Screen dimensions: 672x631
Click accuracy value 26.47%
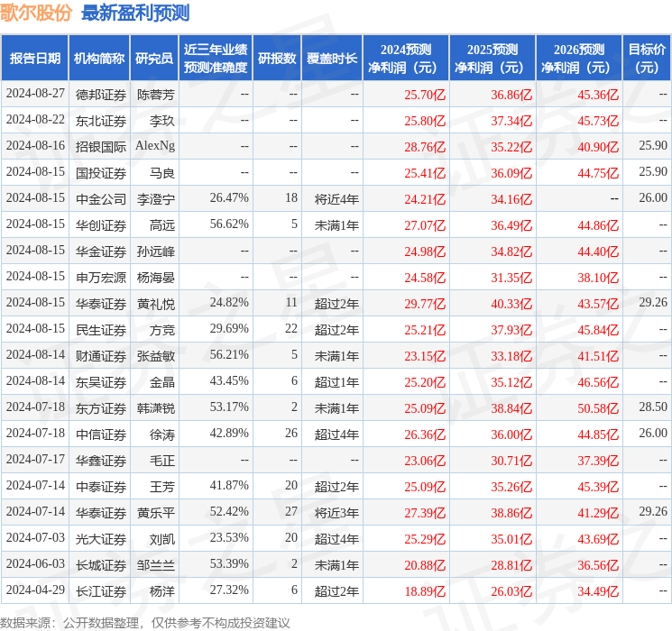coord(229,198)
